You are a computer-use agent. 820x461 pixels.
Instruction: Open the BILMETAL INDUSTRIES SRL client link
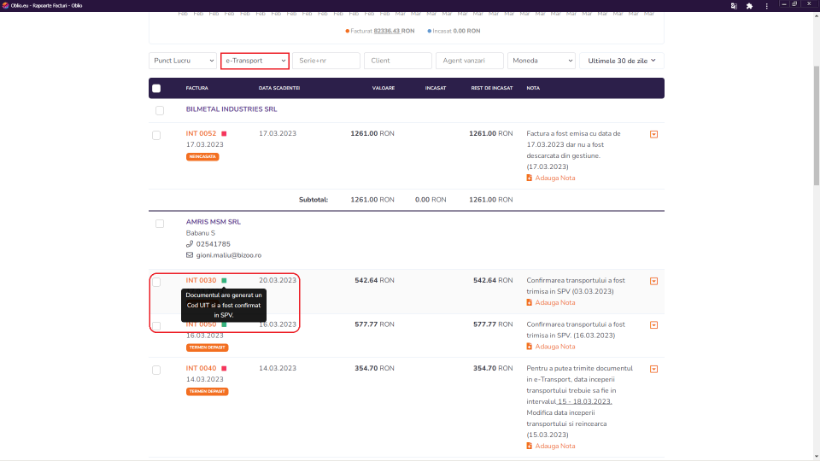tap(231, 109)
